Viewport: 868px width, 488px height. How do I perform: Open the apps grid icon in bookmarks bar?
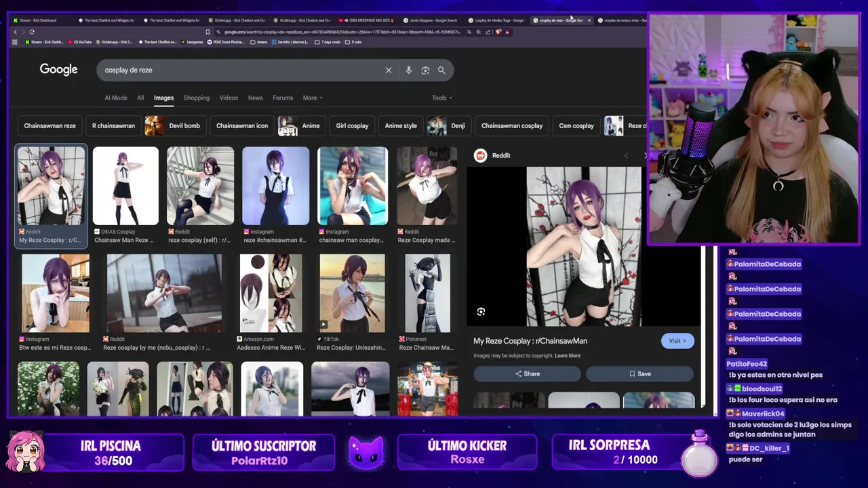pos(15,42)
